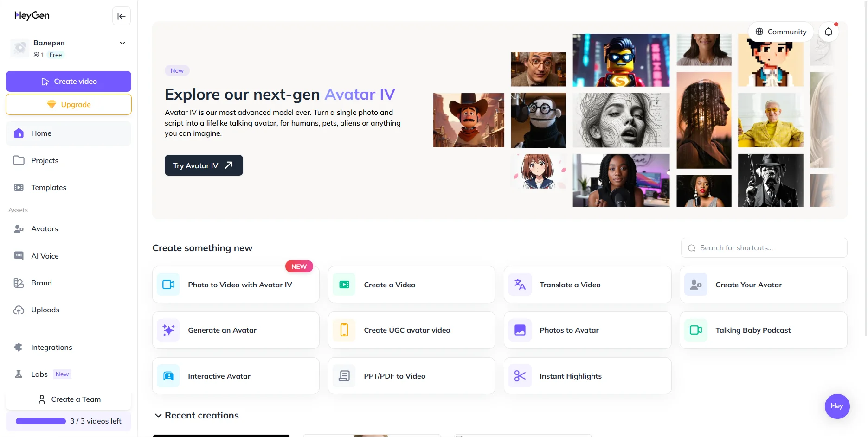Image resolution: width=868 pixels, height=437 pixels.
Task: Click the man in yellow suit thumbnail
Action: [771, 120]
